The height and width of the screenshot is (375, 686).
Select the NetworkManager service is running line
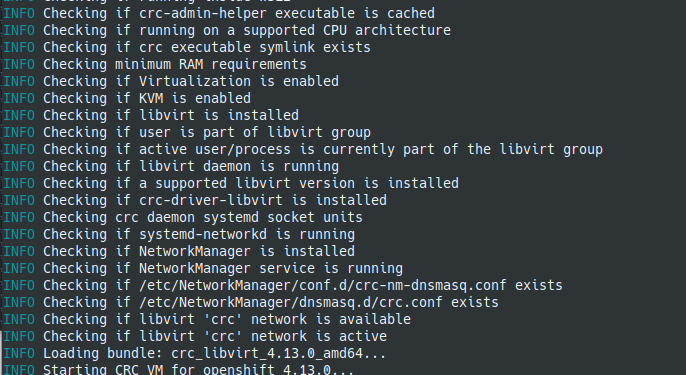[203, 269]
